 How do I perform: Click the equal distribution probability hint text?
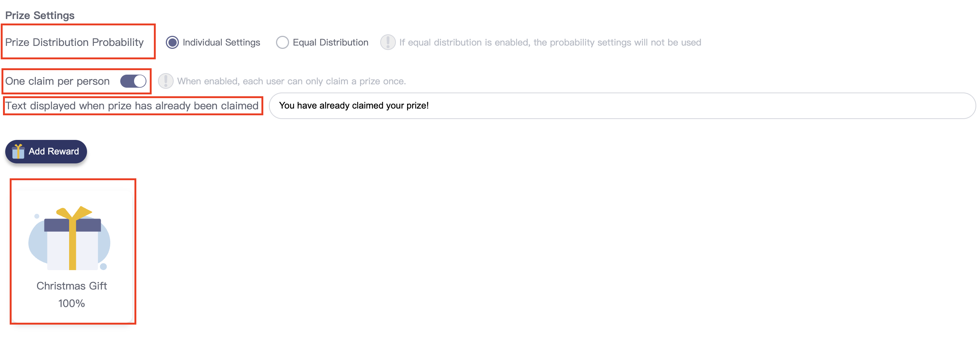click(x=550, y=42)
